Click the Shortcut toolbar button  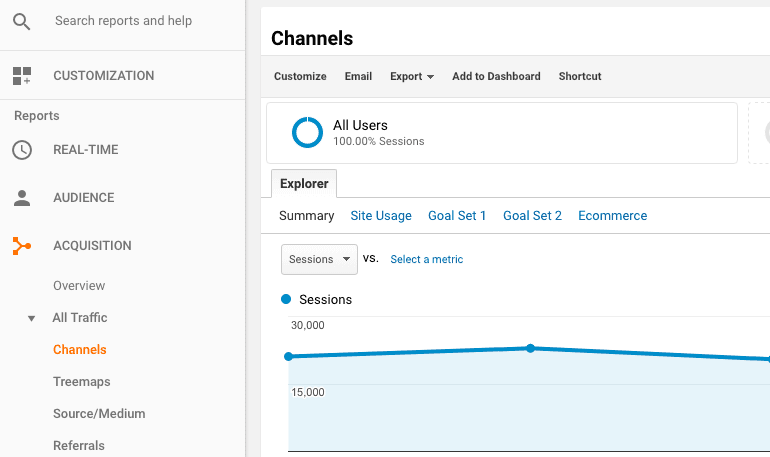580,76
